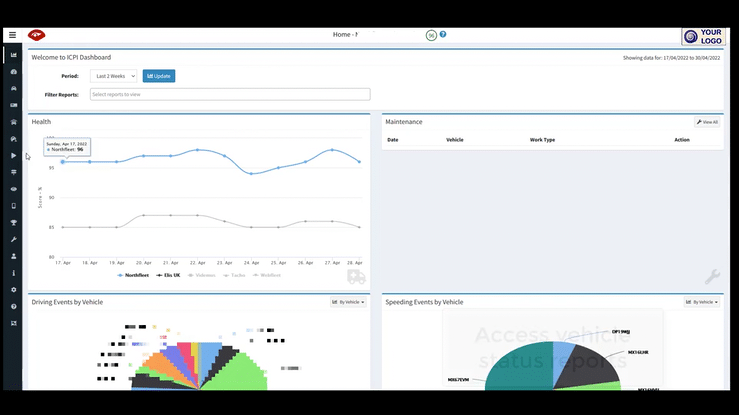Open the Period Last 2 Weeks dropdown
Viewport: 739px width, 415px height.
pos(114,76)
